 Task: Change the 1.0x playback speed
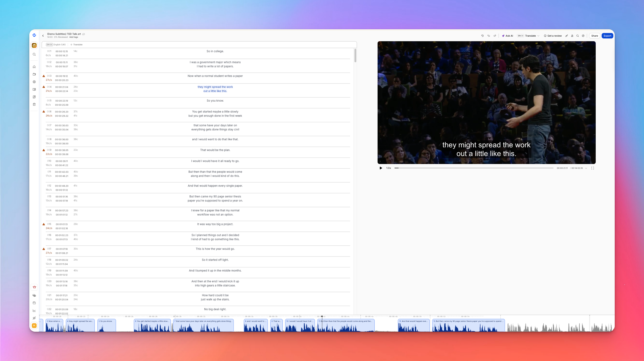[x=389, y=168]
